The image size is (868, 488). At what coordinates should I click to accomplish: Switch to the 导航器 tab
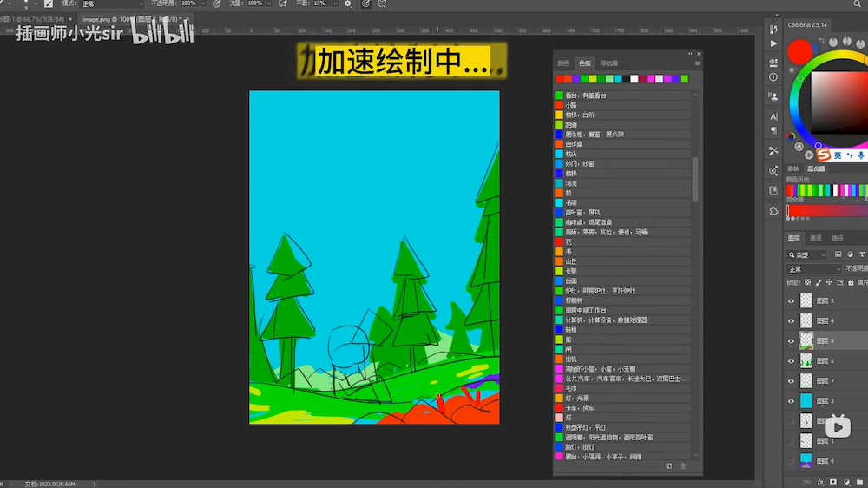[x=608, y=63]
